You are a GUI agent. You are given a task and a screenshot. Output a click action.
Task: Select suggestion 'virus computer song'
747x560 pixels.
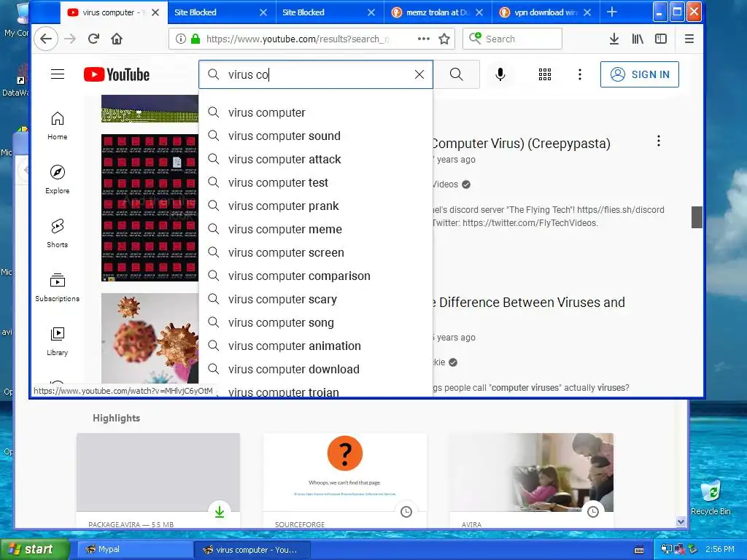316,322
